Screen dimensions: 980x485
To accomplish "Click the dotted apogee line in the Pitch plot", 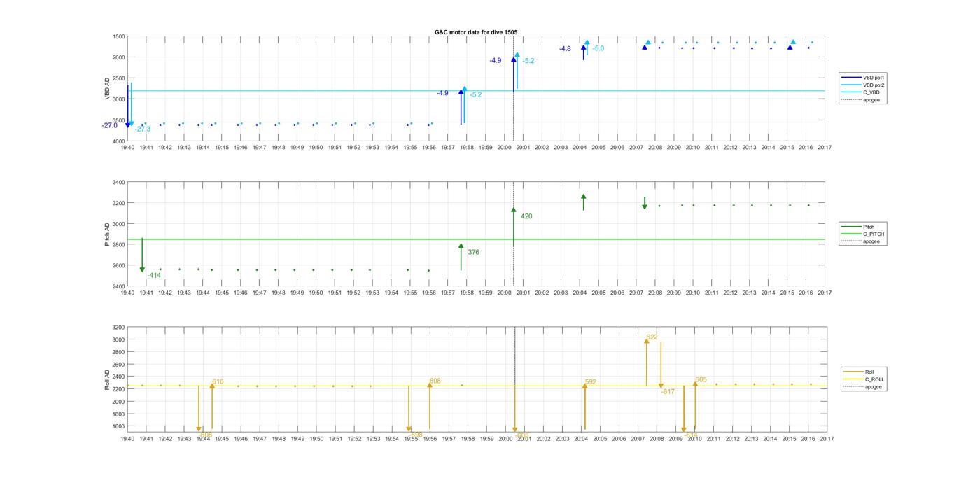I will coord(514,234).
